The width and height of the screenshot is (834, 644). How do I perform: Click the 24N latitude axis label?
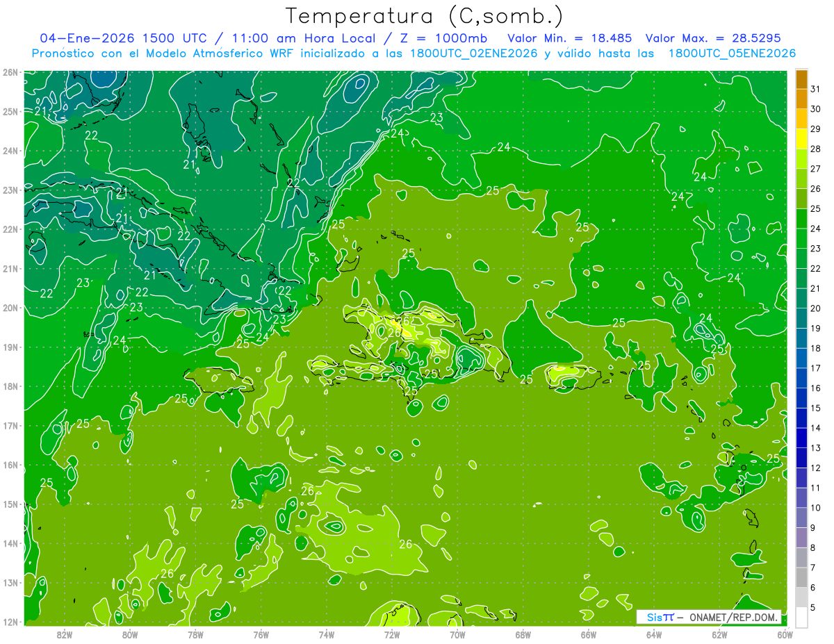[10, 151]
